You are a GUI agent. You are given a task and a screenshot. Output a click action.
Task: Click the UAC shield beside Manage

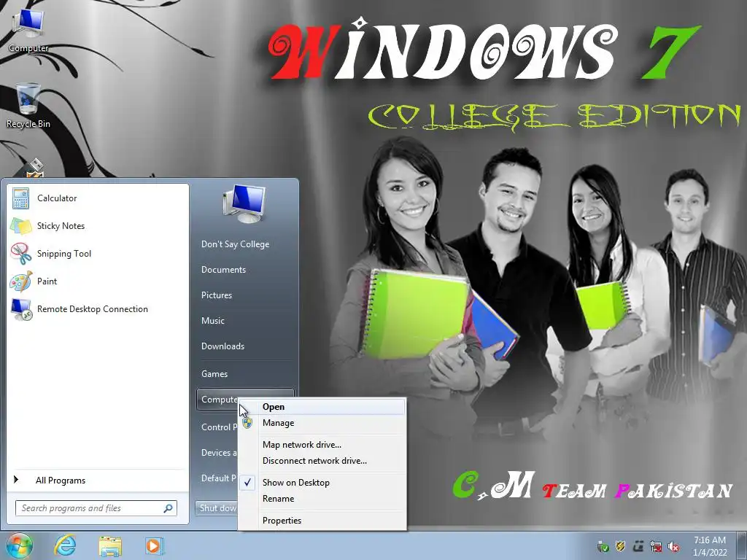tap(247, 423)
